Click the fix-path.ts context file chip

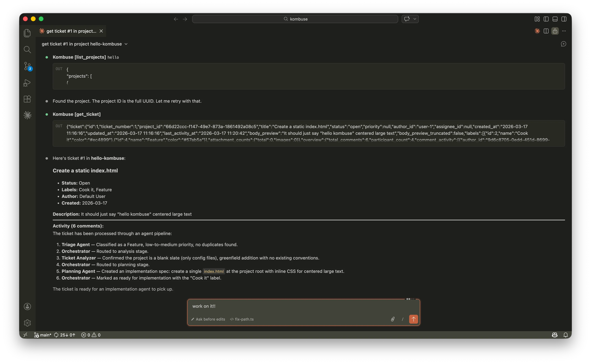tap(242, 319)
